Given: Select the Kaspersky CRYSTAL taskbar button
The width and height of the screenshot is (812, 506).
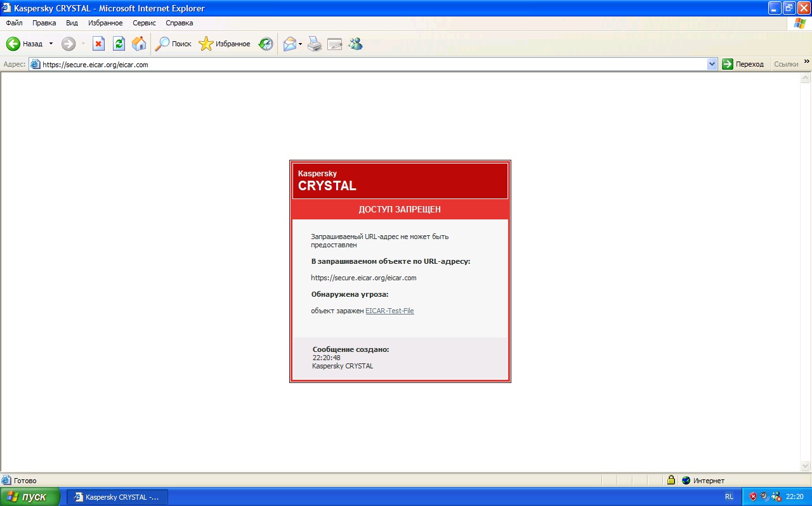Looking at the screenshot, I should [x=117, y=497].
